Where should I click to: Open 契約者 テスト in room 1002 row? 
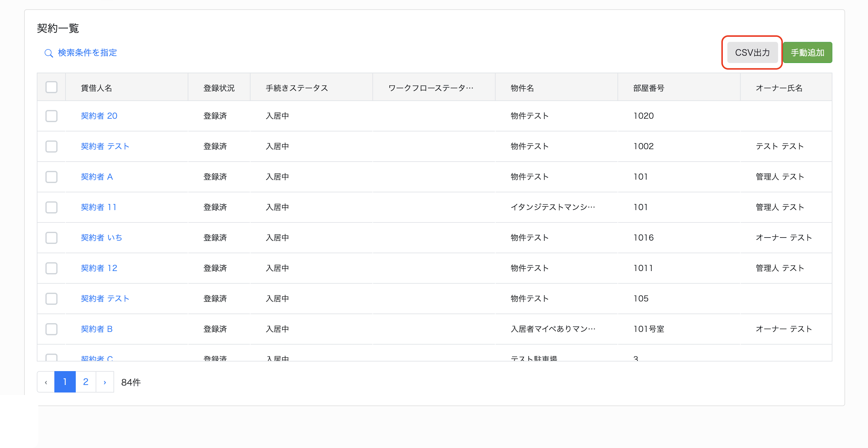point(105,146)
